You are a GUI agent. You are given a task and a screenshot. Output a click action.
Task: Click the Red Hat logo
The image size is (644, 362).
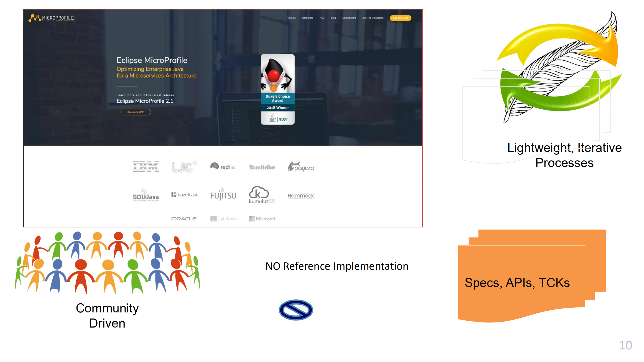(223, 166)
